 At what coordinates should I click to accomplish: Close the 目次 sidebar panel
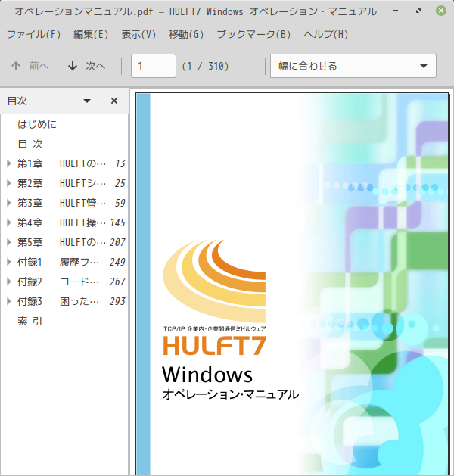[114, 101]
